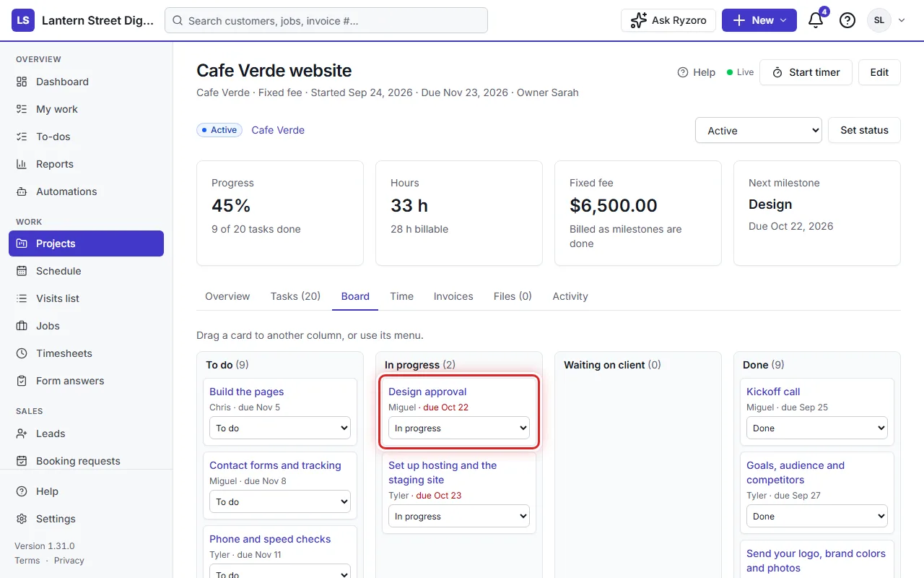Switch to the Overview tab
This screenshot has height=578, width=924.
(x=227, y=296)
